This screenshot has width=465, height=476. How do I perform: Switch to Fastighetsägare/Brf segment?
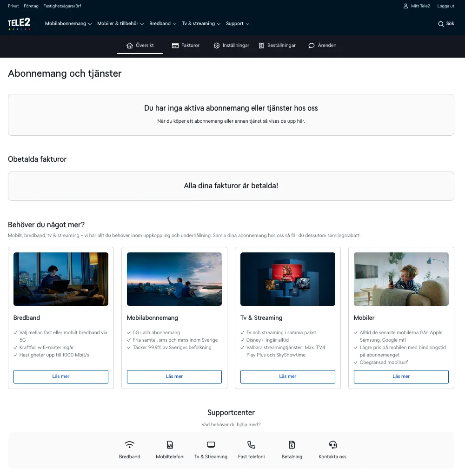click(62, 6)
